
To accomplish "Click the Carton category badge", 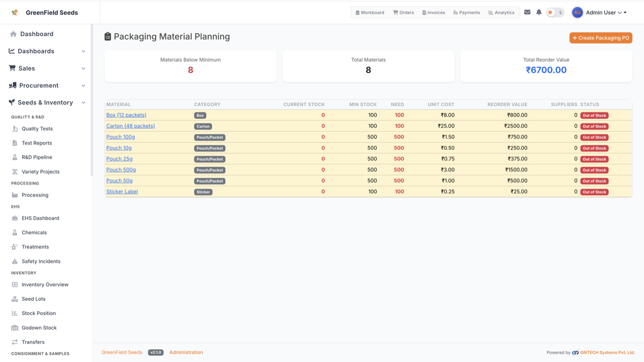I will point(203,126).
